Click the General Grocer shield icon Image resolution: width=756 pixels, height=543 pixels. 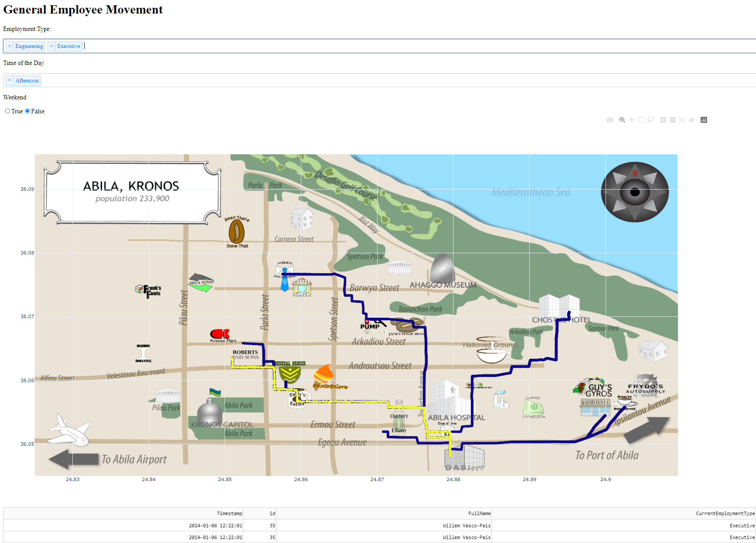pos(290,372)
